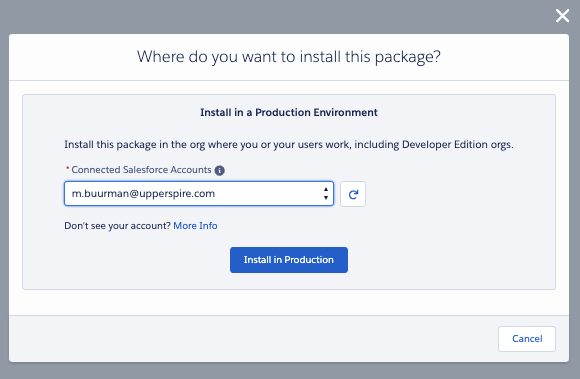The height and width of the screenshot is (379, 580).
Task: Click the "Don't see your account?" text
Action: click(117, 226)
